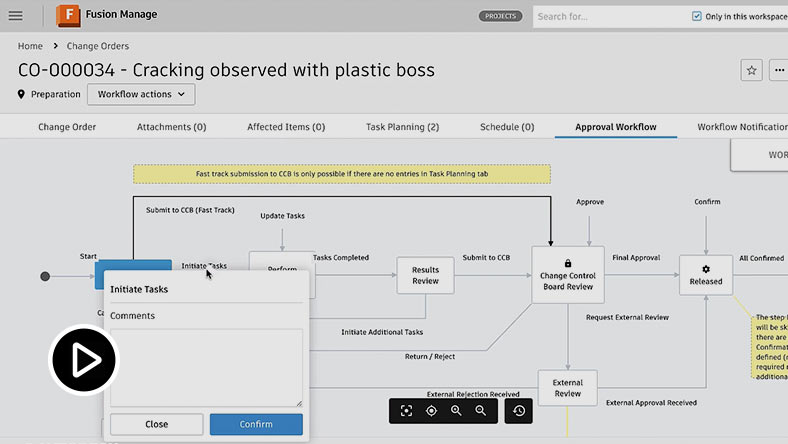Uncheck Only in this workspace checkbox
Image resolution: width=788 pixels, height=444 pixels.
coord(697,17)
